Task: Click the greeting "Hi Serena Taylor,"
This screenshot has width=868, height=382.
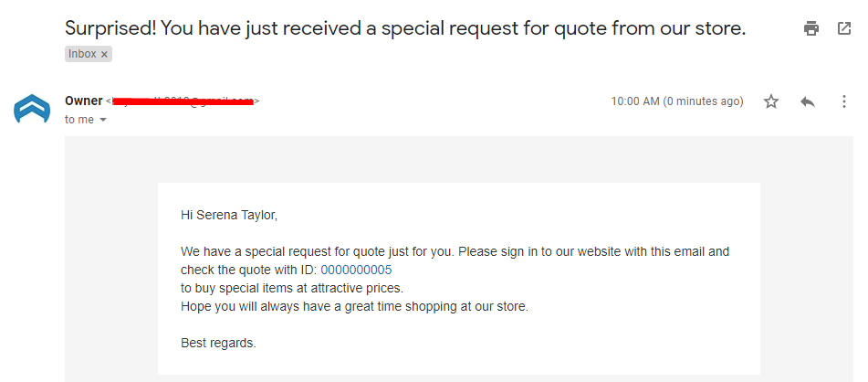Action: (x=229, y=216)
